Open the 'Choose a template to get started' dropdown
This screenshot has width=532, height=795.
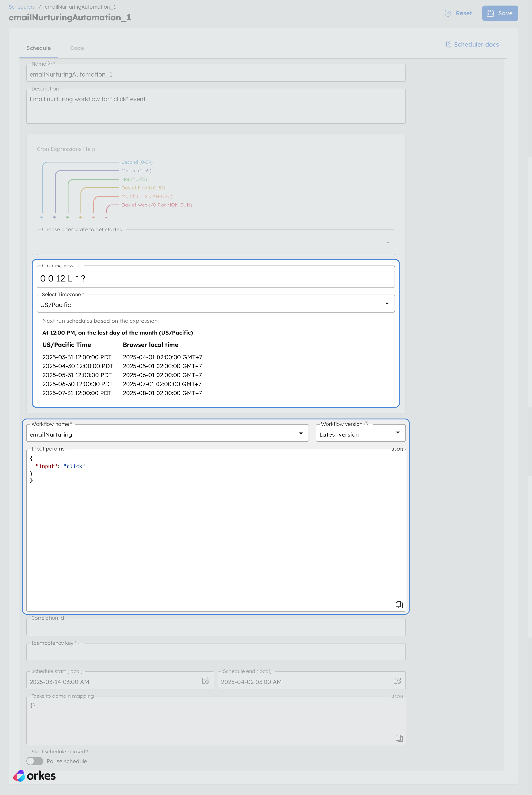pos(388,242)
